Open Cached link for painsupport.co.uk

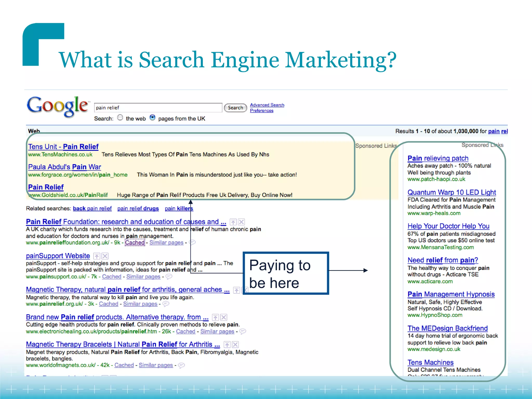click(x=112, y=277)
